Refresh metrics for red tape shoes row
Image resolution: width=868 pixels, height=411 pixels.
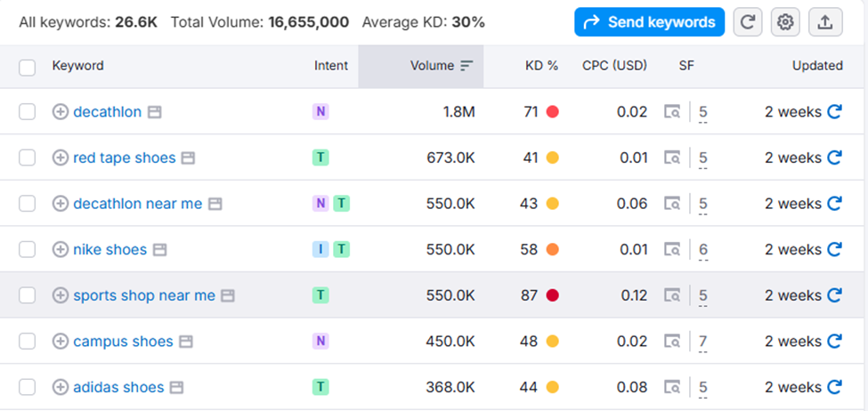pos(834,157)
